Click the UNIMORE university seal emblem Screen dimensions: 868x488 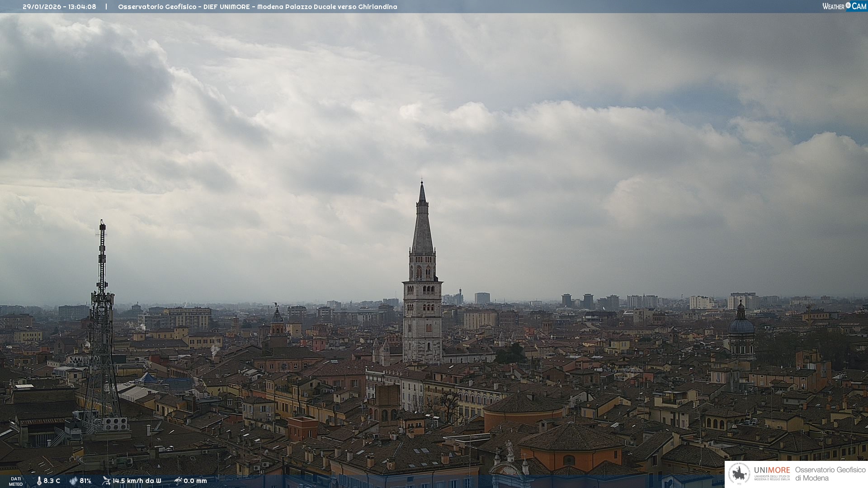(740, 474)
